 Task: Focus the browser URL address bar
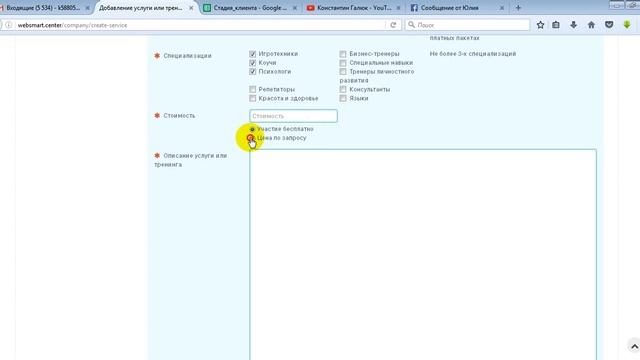[x=200, y=25]
